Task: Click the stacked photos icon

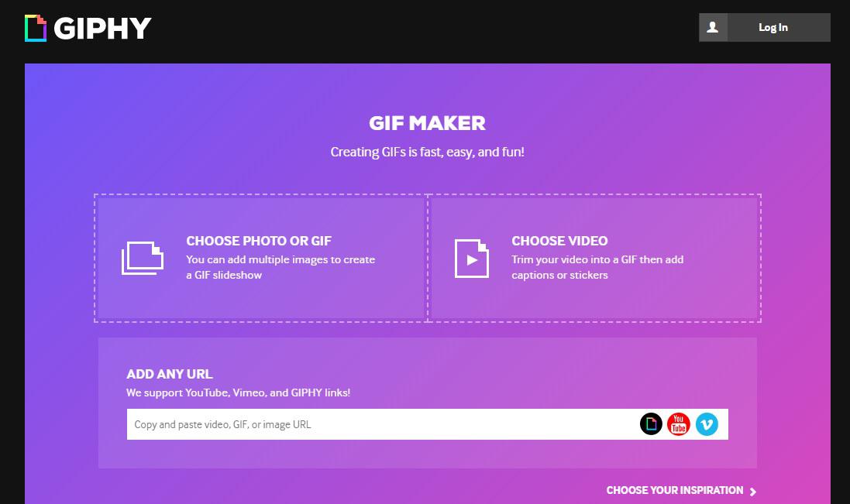Action: 143,259
